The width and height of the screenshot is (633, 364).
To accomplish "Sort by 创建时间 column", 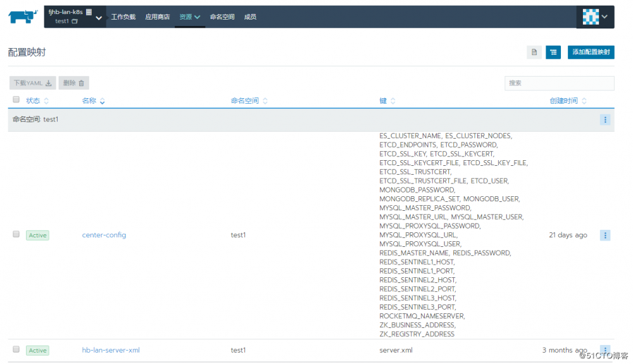I will tap(568, 101).
